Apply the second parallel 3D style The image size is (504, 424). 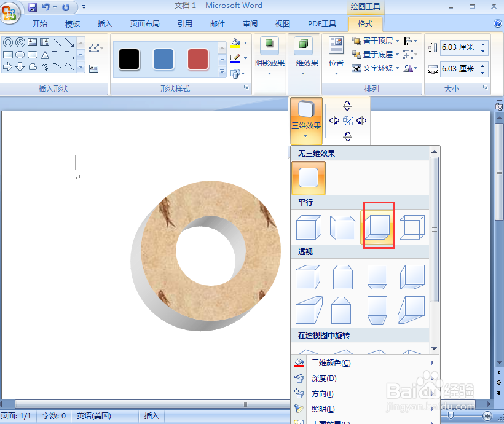pyautogui.click(x=342, y=227)
